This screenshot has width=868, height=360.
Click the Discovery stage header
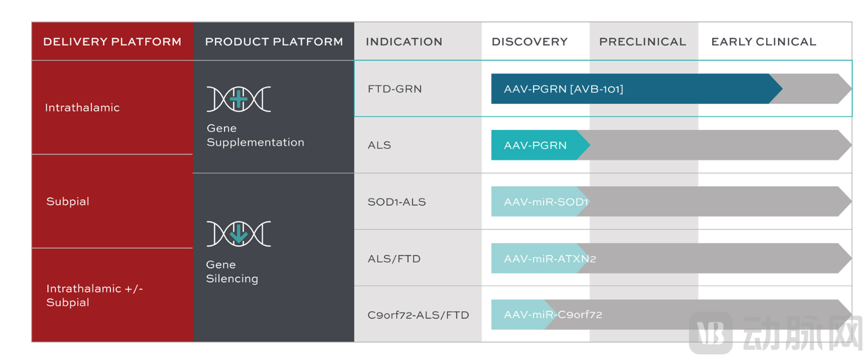pos(529,42)
